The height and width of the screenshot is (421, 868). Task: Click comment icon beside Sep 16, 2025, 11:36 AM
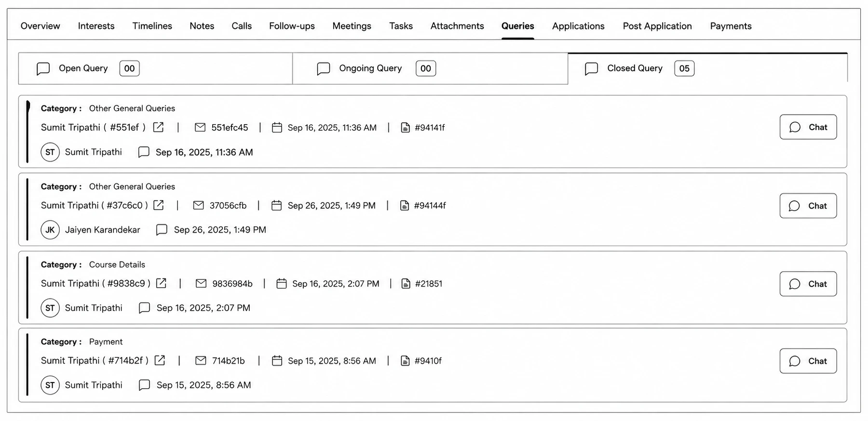(x=144, y=152)
